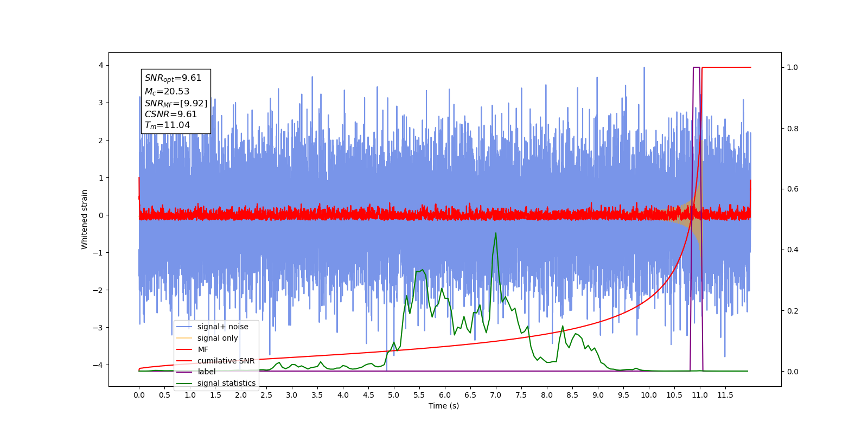Click the left y-axis tick label −2

[x=98, y=290]
